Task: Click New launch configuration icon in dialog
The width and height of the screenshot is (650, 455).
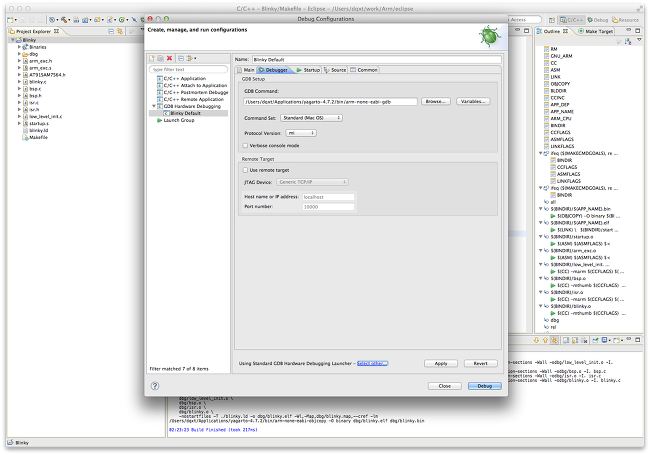Action: tap(152, 58)
